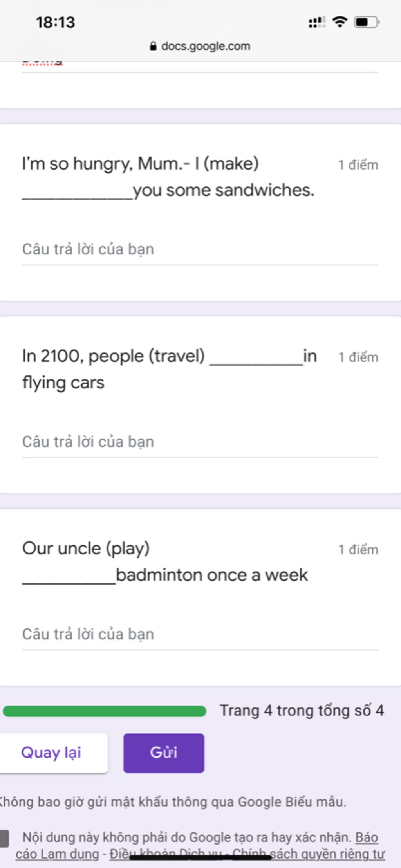This screenshot has width=401, height=868.
Task: Open the "Báo cáo Lạm dụng" link
Action: 57,854
